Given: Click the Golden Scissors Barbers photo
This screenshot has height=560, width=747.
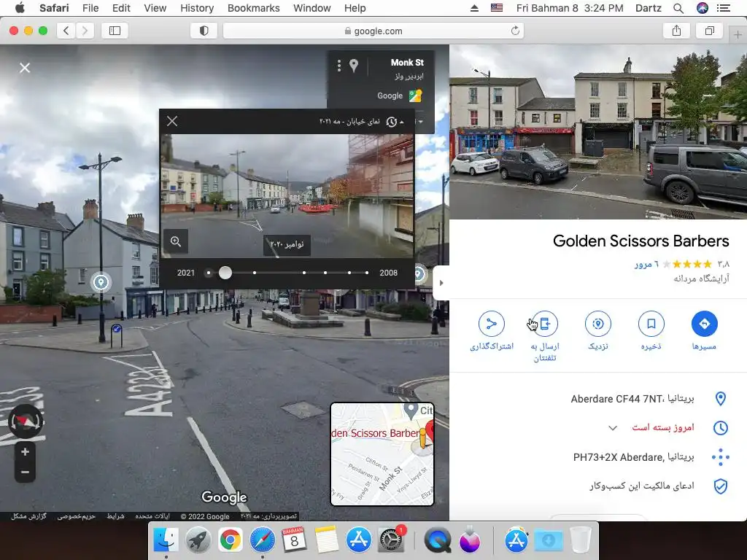Looking at the screenshot, I should pos(598,132).
